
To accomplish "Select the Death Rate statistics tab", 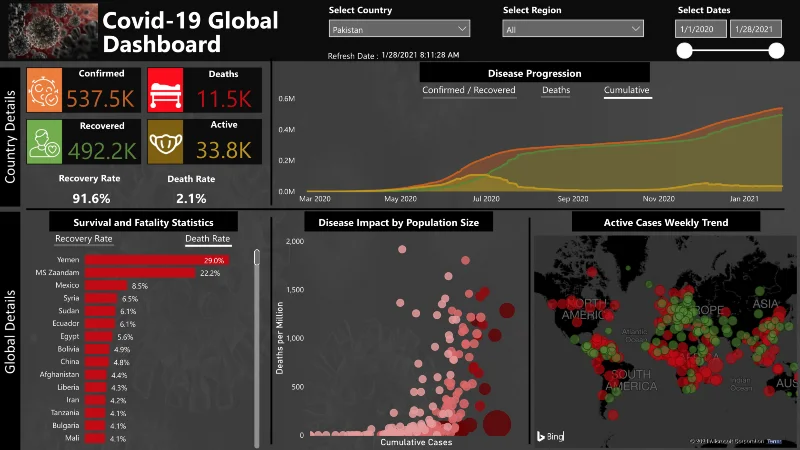I will pos(208,239).
